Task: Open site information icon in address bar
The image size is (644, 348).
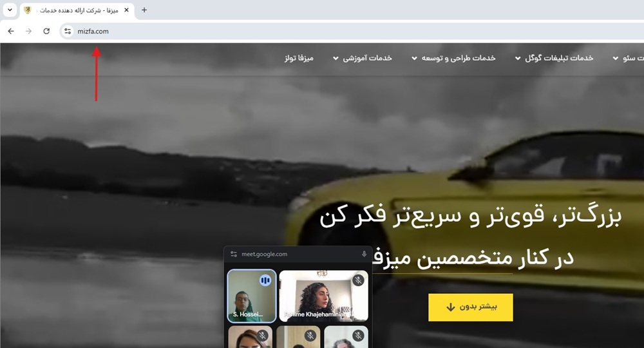Action: [x=68, y=31]
